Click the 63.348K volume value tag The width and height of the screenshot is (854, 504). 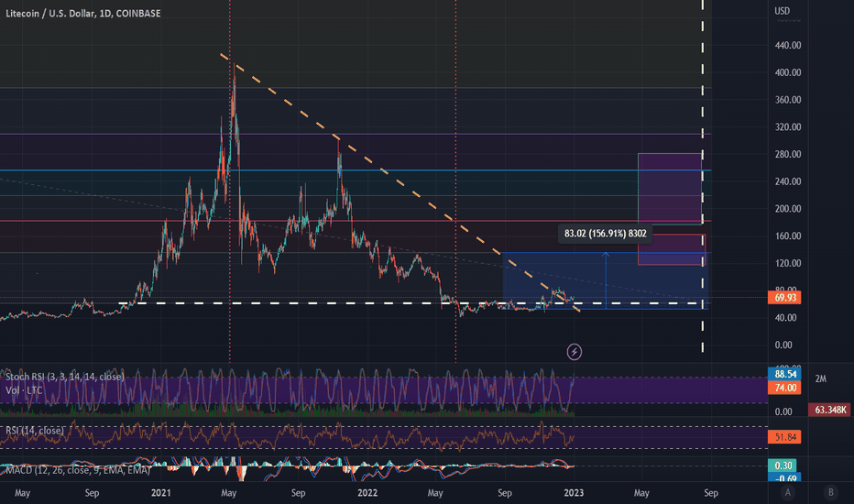tap(829, 410)
